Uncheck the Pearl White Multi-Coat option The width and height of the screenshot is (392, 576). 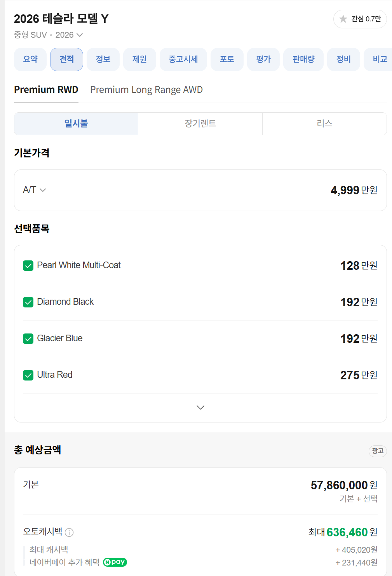pyautogui.click(x=28, y=265)
